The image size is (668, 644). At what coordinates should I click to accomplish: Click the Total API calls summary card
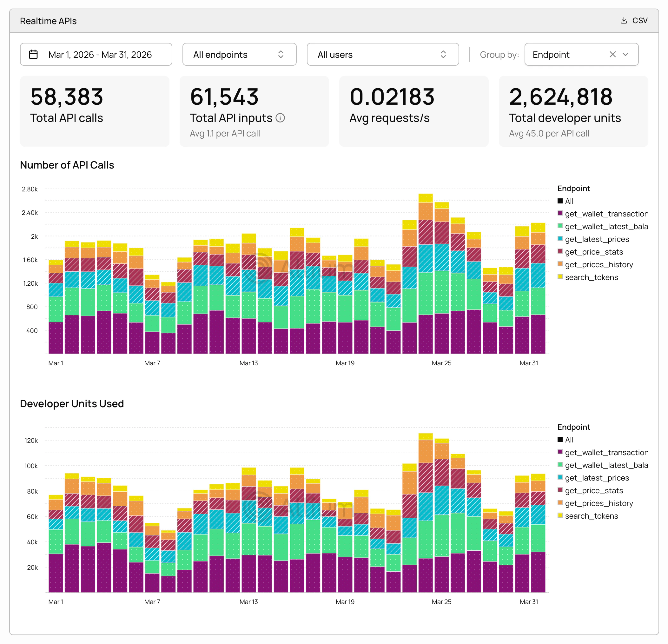(95, 111)
